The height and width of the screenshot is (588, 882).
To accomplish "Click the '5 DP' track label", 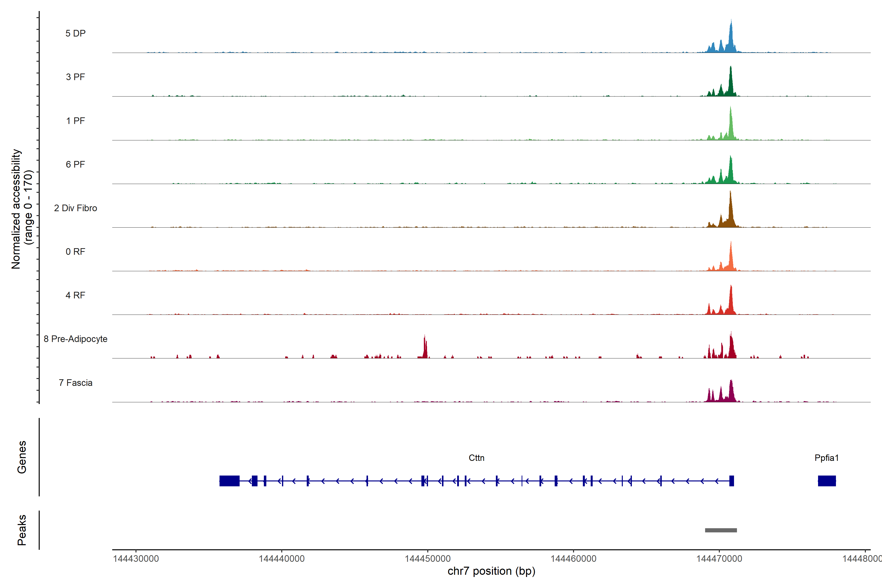I will (75, 33).
